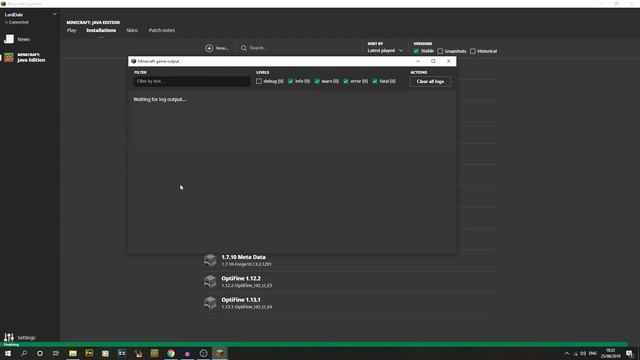Click the Filter by text input field
The height and width of the screenshot is (360, 640).
tap(191, 81)
